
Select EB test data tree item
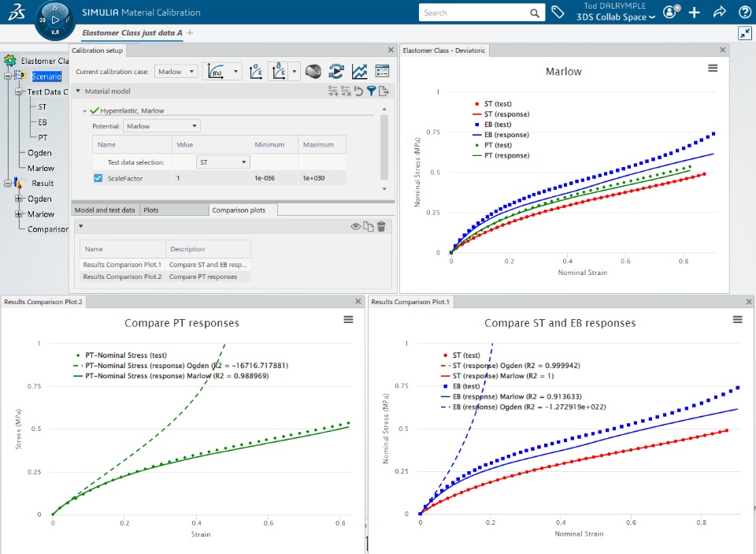point(43,122)
